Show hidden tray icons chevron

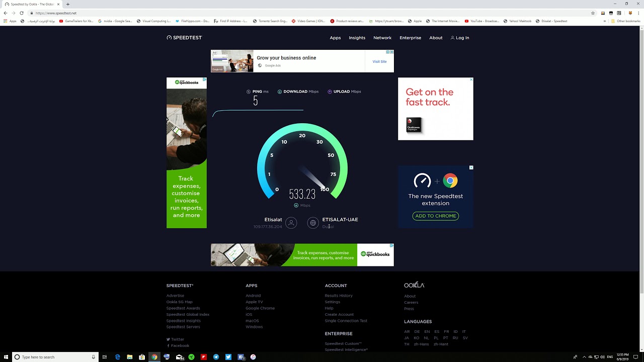point(584,357)
